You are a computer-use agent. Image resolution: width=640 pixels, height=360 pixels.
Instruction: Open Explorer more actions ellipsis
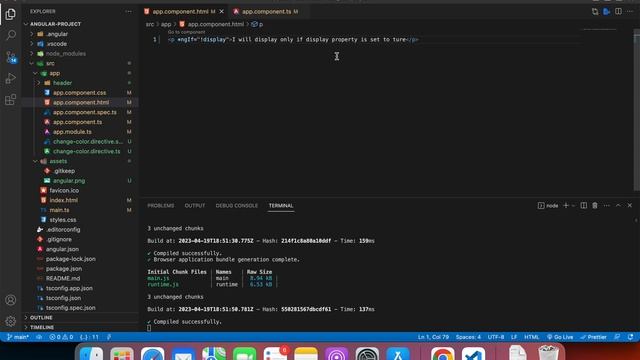tap(129, 11)
